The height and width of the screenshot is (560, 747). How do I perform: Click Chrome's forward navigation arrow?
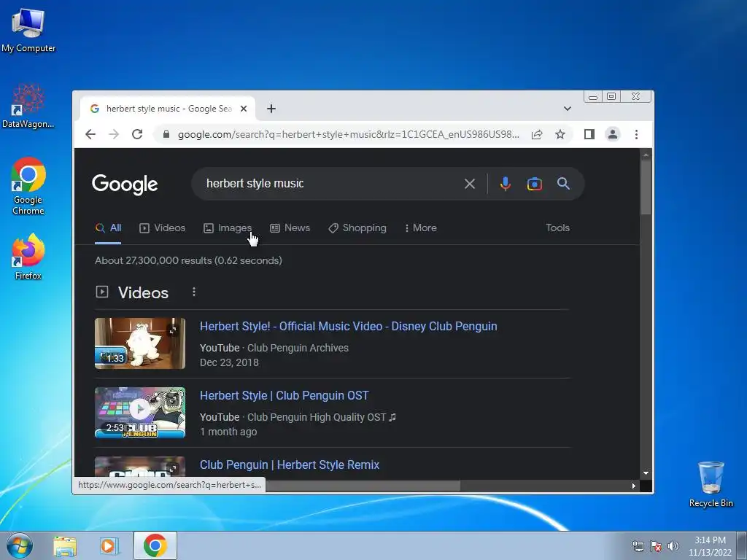pos(114,134)
